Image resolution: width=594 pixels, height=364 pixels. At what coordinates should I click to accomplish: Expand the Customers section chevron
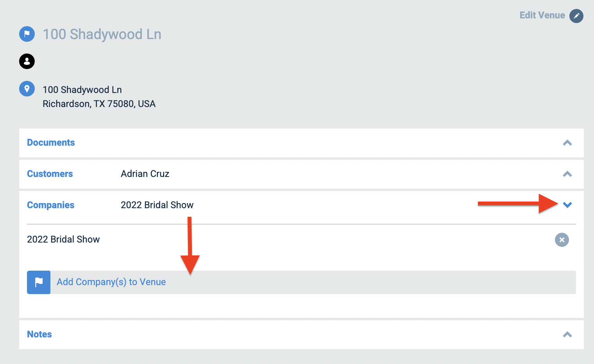pyautogui.click(x=567, y=174)
